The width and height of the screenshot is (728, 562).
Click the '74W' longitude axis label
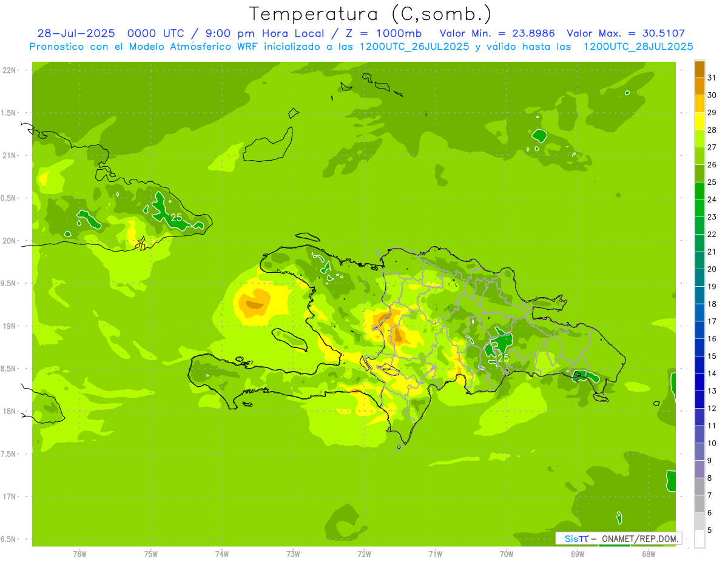[x=222, y=554]
